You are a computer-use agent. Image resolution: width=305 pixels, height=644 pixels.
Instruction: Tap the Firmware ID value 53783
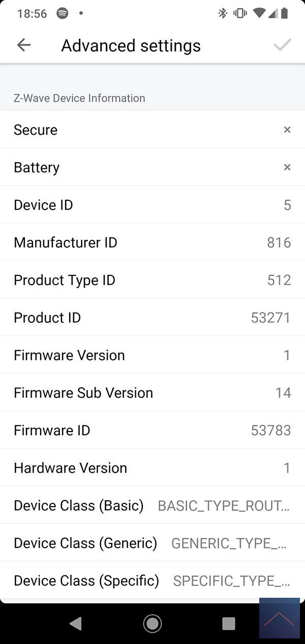[271, 431]
